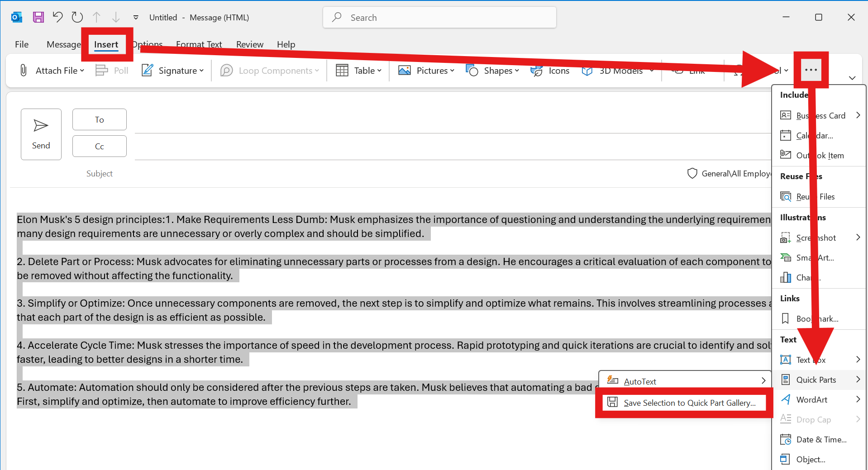The image size is (868, 470).
Task: Click the Outlook app icon
Action: coord(17,17)
